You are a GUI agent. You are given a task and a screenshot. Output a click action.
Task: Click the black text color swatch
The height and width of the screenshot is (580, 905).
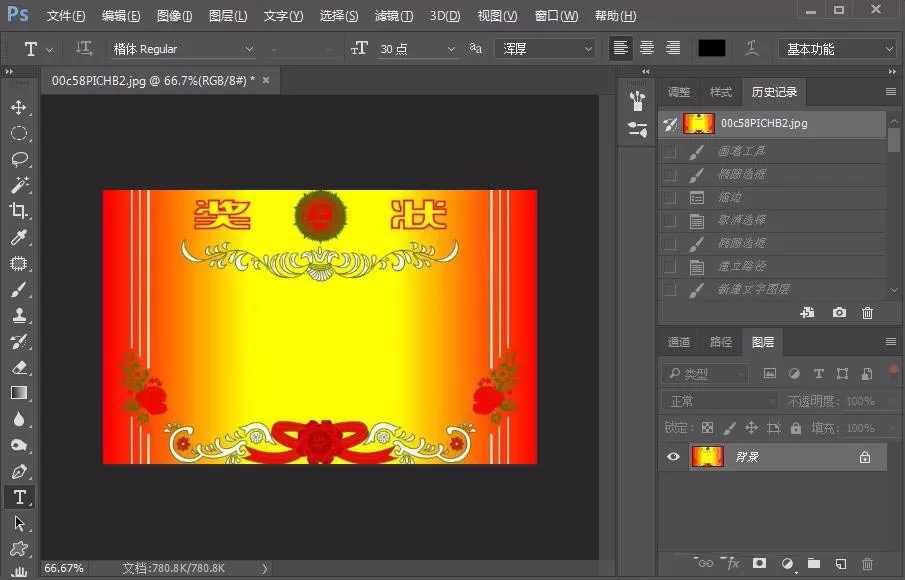pyautogui.click(x=712, y=48)
